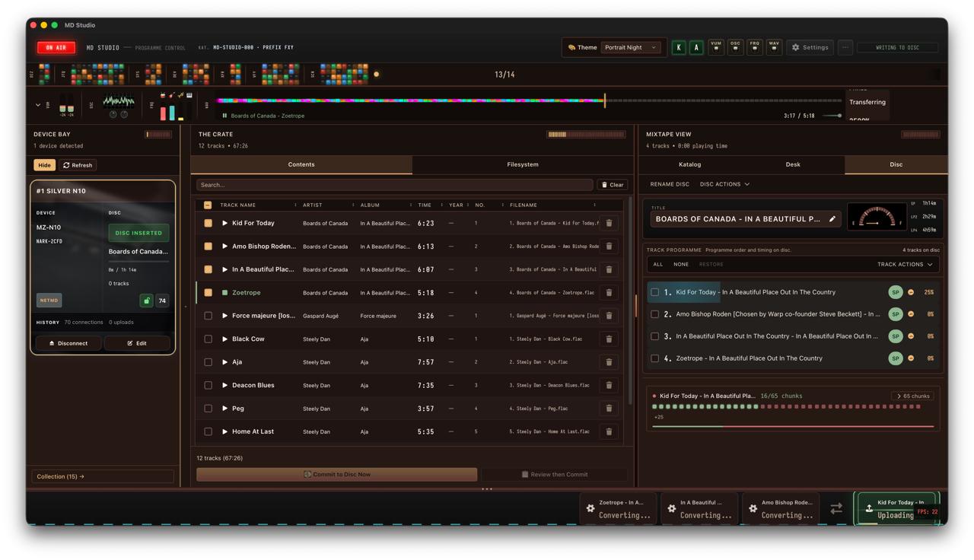
Task: Click the K key indicator button
Action: point(679,47)
